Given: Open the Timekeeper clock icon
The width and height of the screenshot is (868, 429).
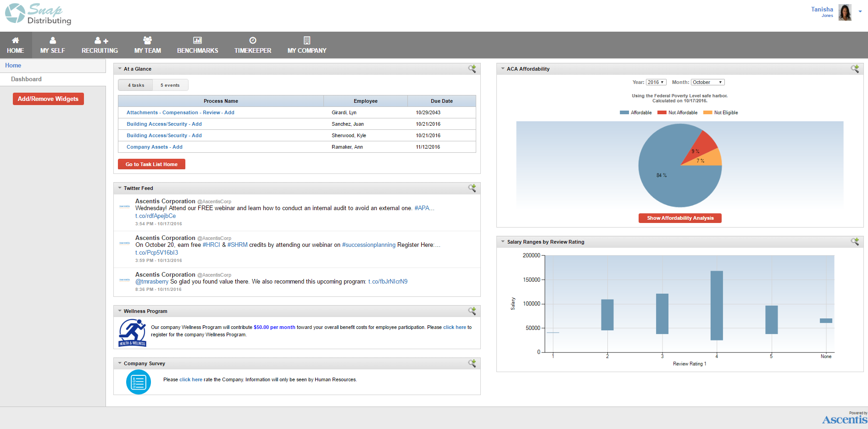Looking at the screenshot, I should pyautogui.click(x=253, y=40).
